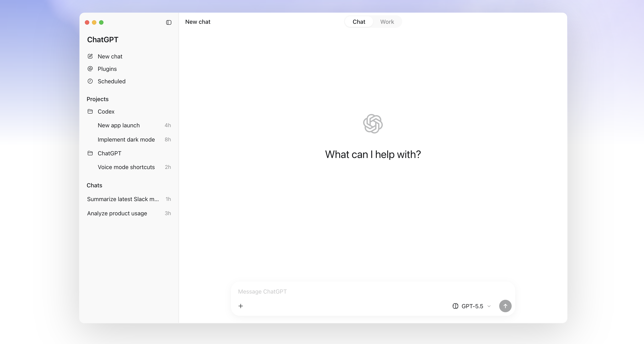Open the Analyze product usage chat
644x344 pixels.
pyautogui.click(x=129, y=213)
